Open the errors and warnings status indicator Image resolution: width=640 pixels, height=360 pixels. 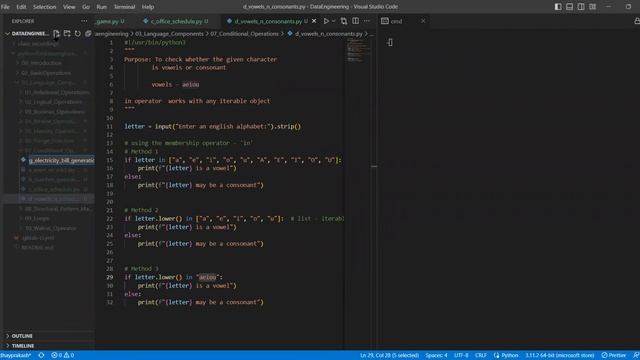point(62,356)
